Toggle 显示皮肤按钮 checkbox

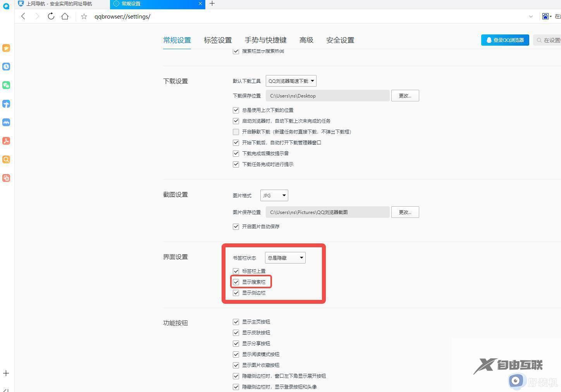pyautogui.click(x=236, y=333)
